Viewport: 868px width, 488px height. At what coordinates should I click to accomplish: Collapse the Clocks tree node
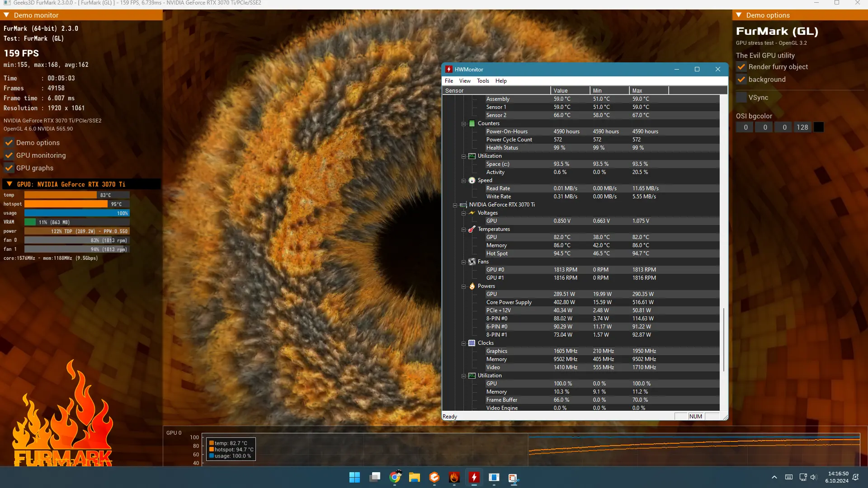coord(463,343)
